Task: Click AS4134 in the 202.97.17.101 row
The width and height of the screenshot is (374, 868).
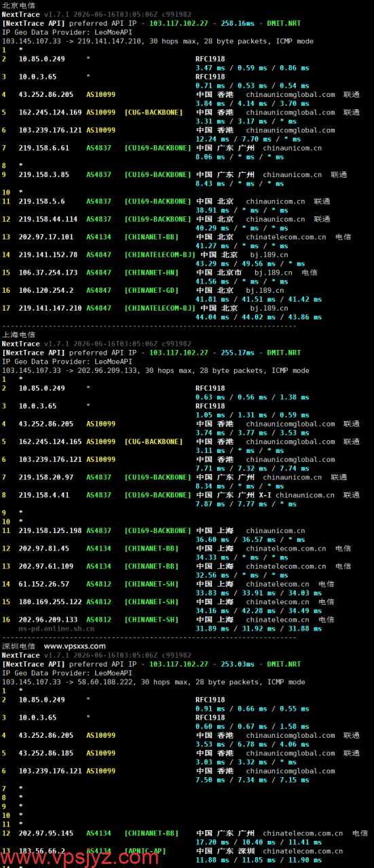Action: click(x=99, y=237)
